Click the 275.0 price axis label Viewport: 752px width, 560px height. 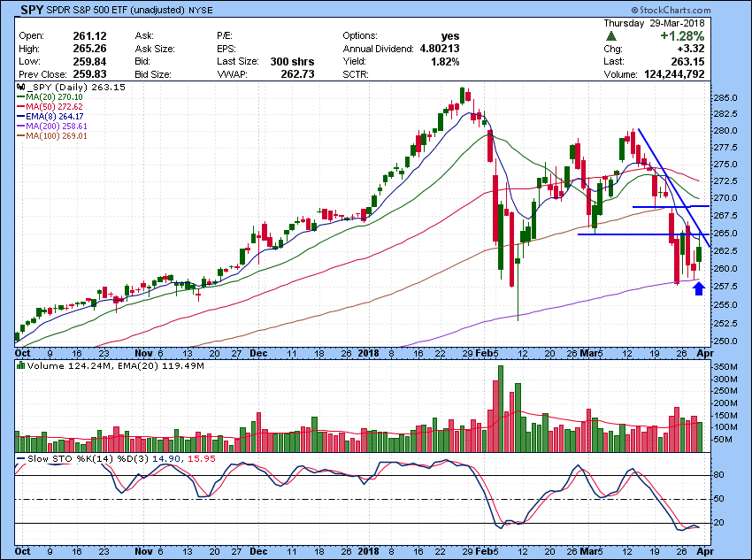click(x=725, y=165)
